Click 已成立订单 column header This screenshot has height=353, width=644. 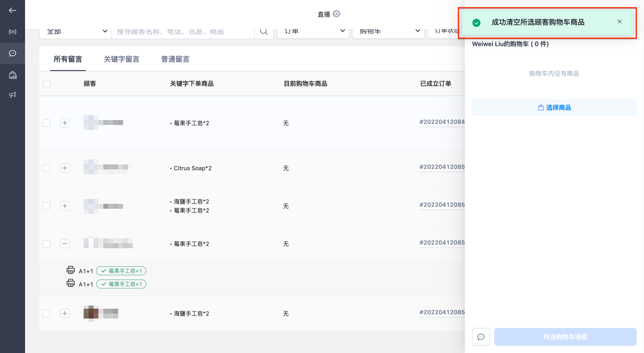(x=436, y=84)
